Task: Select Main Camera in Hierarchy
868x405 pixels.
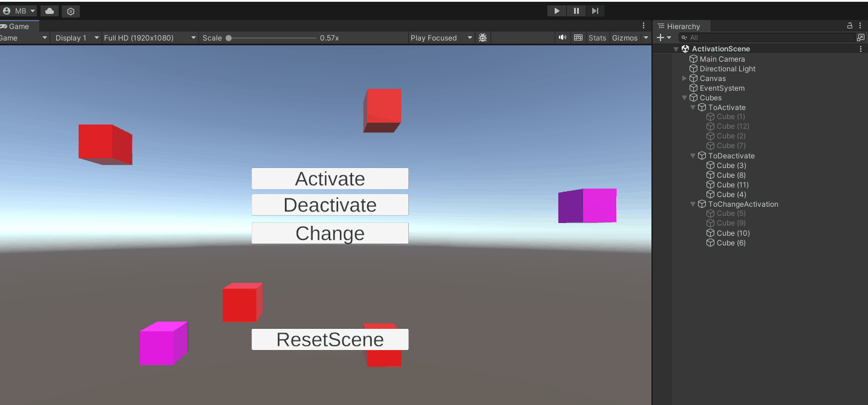Action: tap(722, 59)
